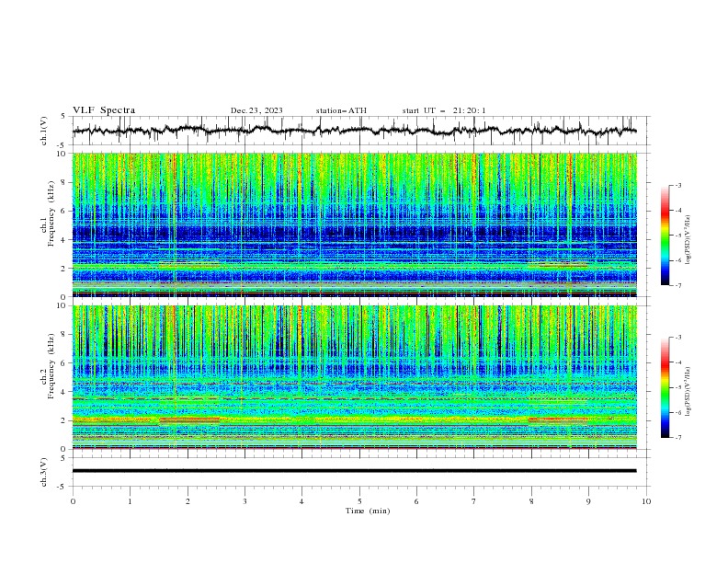The height and width of the screenshot is (563, 728).
Task: Click the 'VLF Spectra' title text
Action: click(x=104, y=110)
